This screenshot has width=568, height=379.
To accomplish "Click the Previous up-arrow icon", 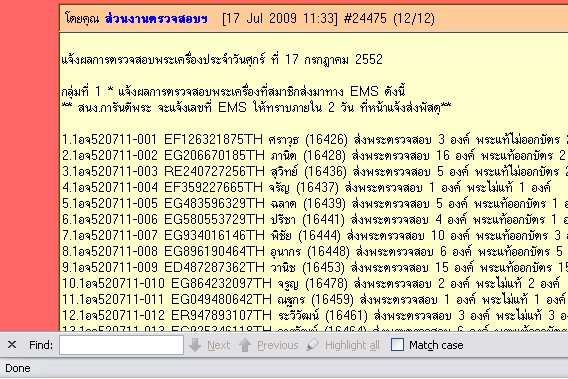I will pos(245,345).
